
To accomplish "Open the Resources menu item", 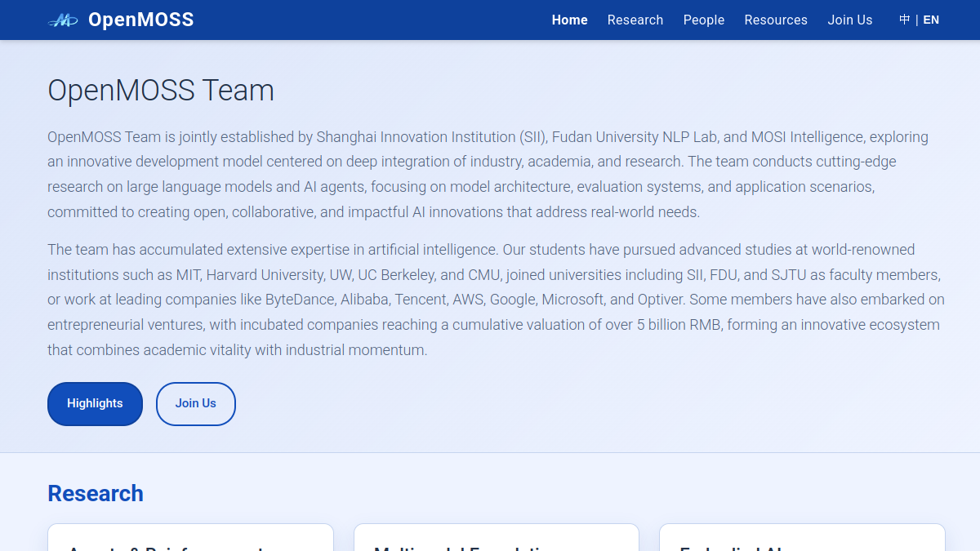I will click(x=776, y=20).
